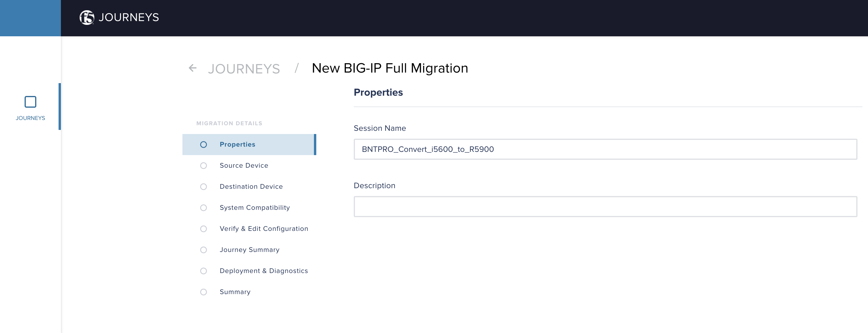Image resolution: width=868 pixels, height=333 pixels.
Task: Select the Summary step circle
Action: click(203, 292)
